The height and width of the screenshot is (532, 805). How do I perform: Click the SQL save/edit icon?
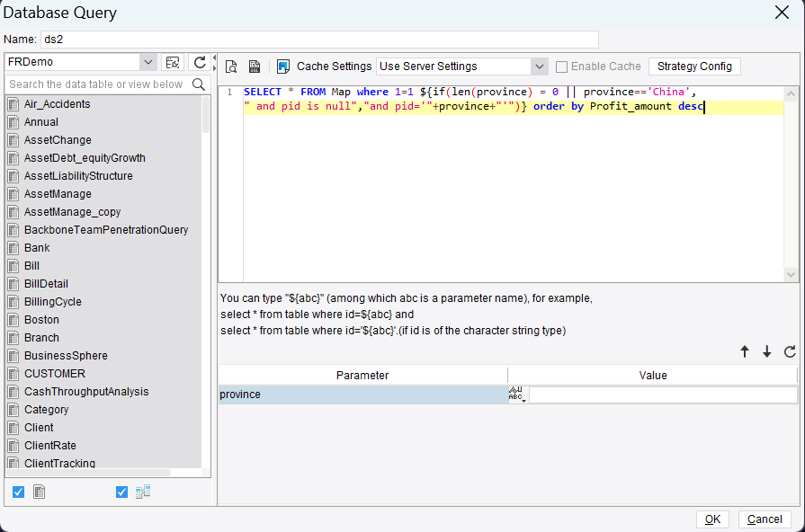pos(255,66)
